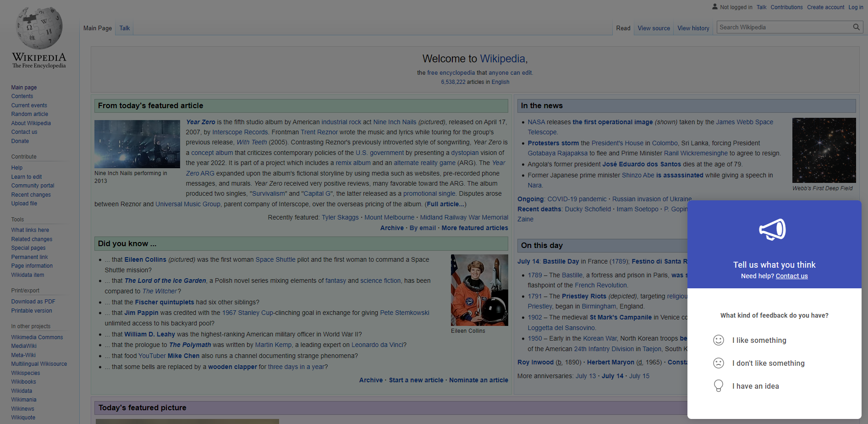The image size is (868, 424).
Task: Open Herbert Maryon link
Action: click(610, 362)
